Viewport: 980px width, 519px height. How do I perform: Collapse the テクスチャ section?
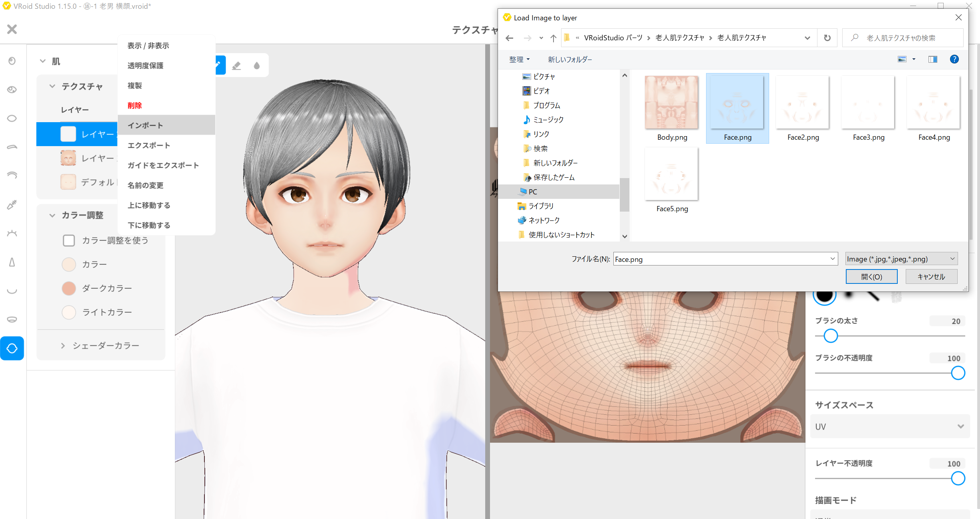click(52, 86)
